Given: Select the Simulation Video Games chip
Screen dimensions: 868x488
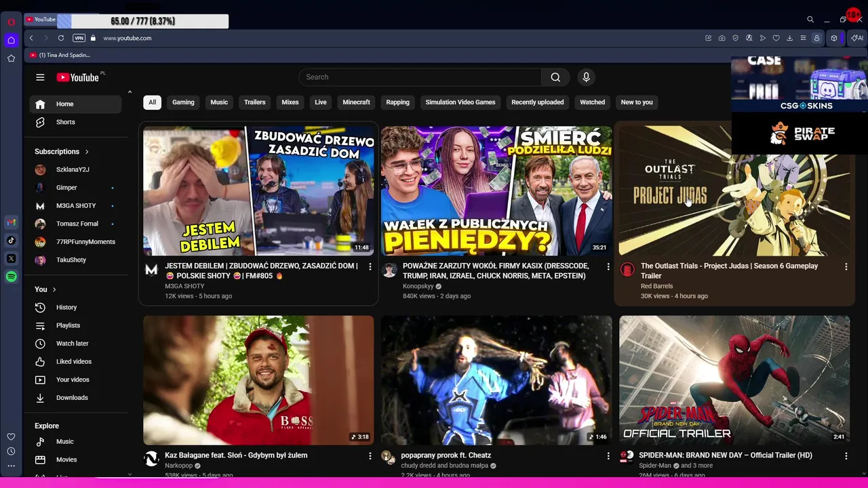Looking at the screenshot, I should pyautogui.click(x=460, y=102).
